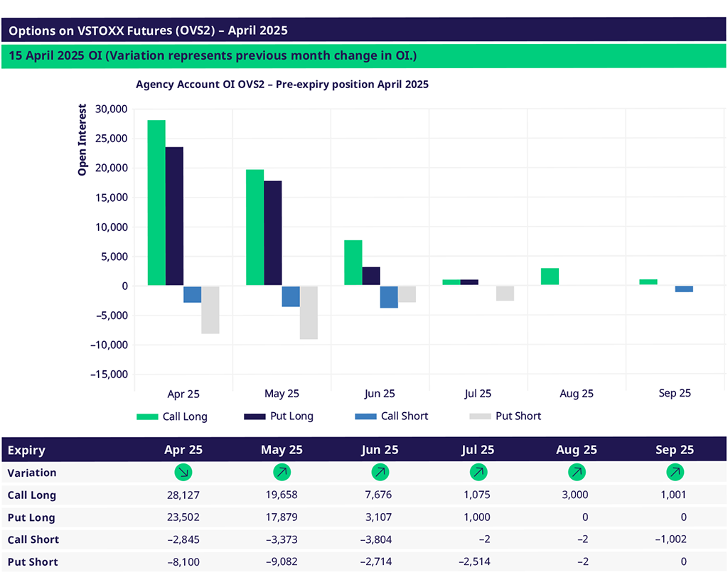728x587 pixels.
Task: Select the Jul 25 table column header
Action: click(x=478, y=450)
